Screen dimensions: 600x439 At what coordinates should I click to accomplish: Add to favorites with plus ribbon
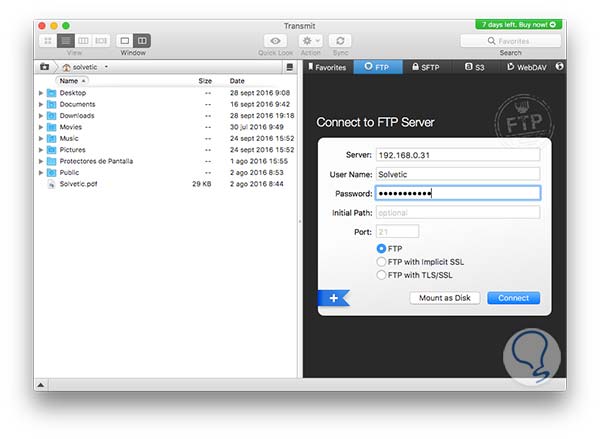click(x=334, y=298)
